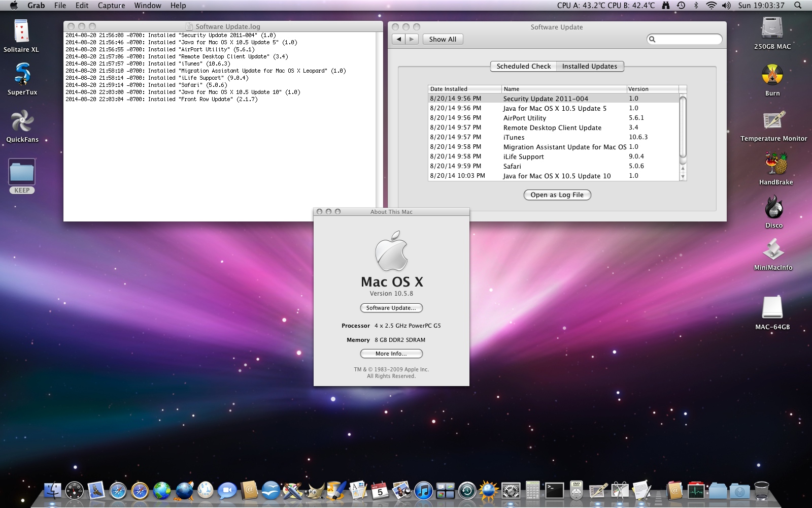The height and width of the screenshot is (508, 812).
Task: Switch to the Installed Updates tab
Action: coord(590,66)
